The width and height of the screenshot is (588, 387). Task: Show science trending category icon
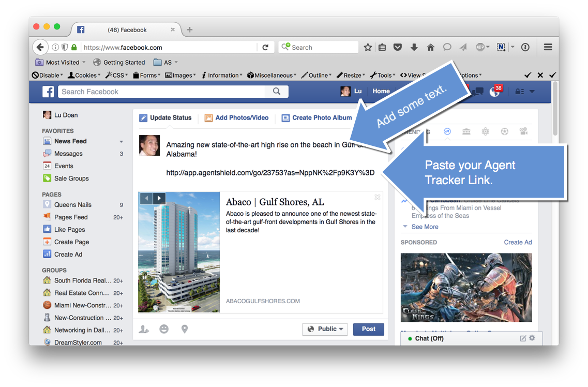click(x=485, y=131)
